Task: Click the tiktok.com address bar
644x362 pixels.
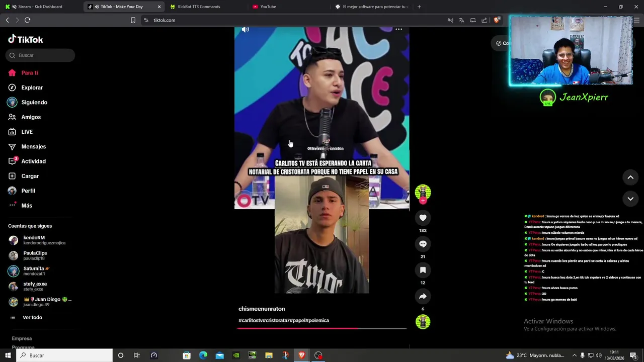Action: click(x=292, y=20)
